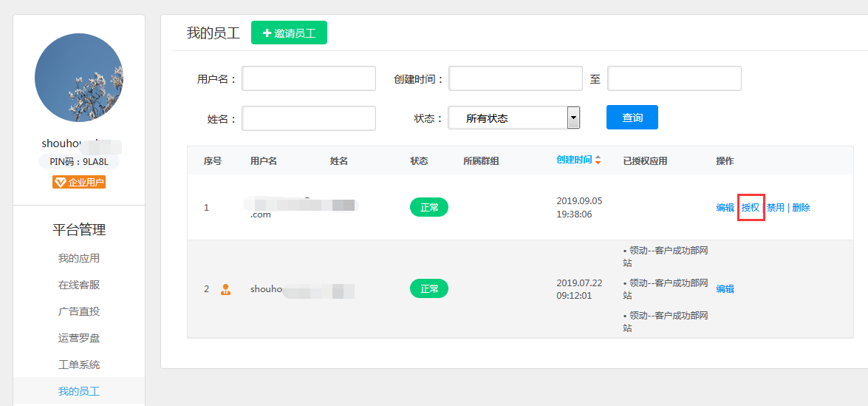Image resolution: width=868 pixels, height=406 pixels.
Task: Click the blue Query (查询) button
Action: [632, 118]
